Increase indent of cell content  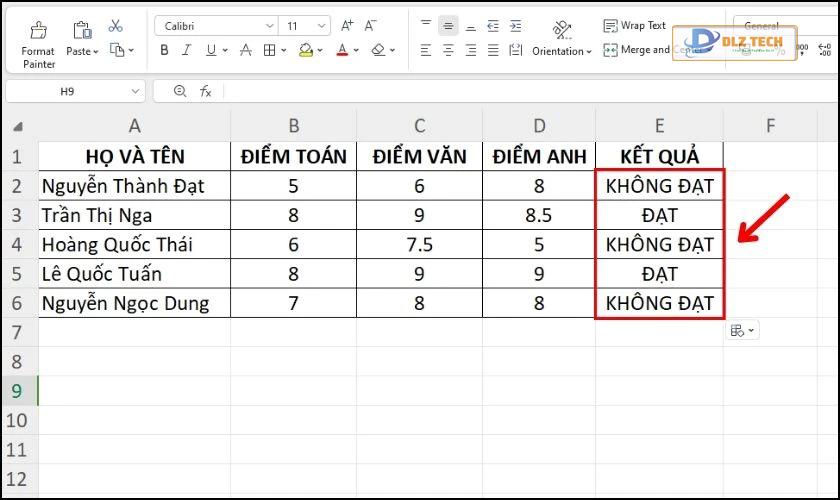515,26
